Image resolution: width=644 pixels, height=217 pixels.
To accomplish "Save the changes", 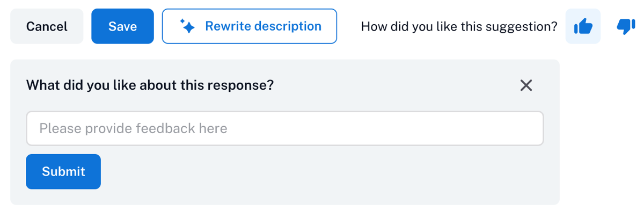I will [x=122, y=26].
